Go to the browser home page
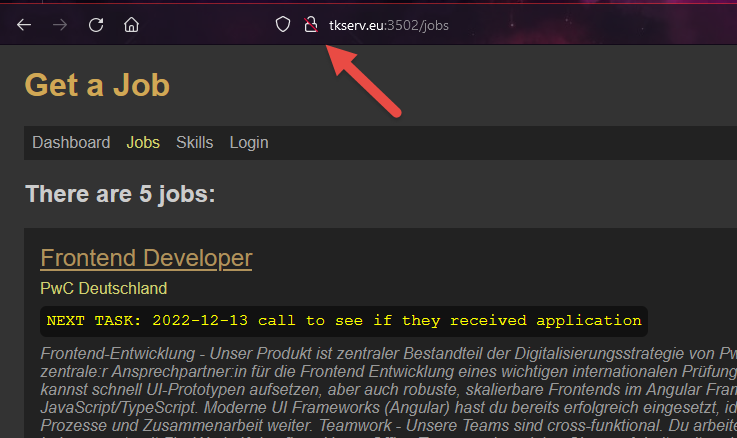This screenshot has height=438, width=737. pyautogui.click(x=131, y=24)
